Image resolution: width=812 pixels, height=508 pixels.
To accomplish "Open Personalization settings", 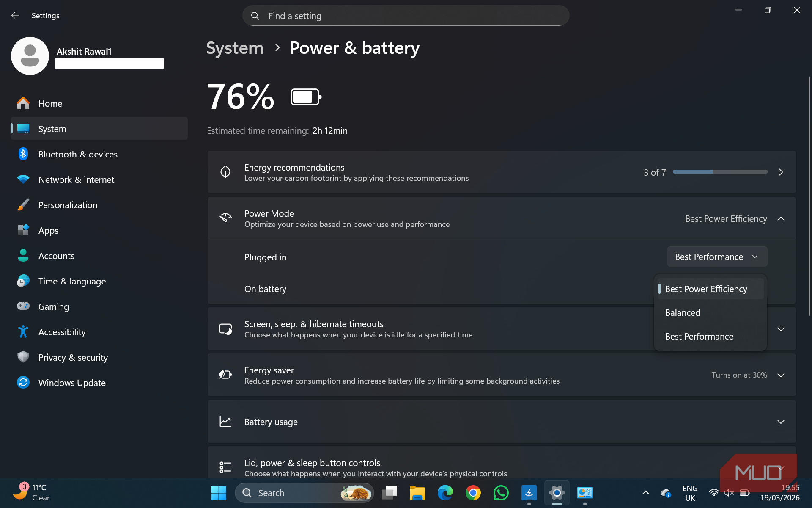I will click(x=99, y=205).
